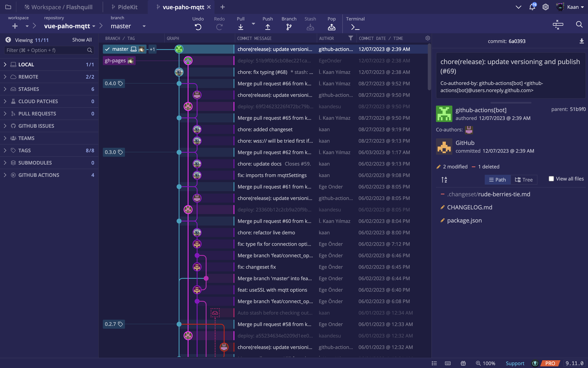The image size is (588, 368).
Task: Select the Path view toggle
Action: pos(497,180)
